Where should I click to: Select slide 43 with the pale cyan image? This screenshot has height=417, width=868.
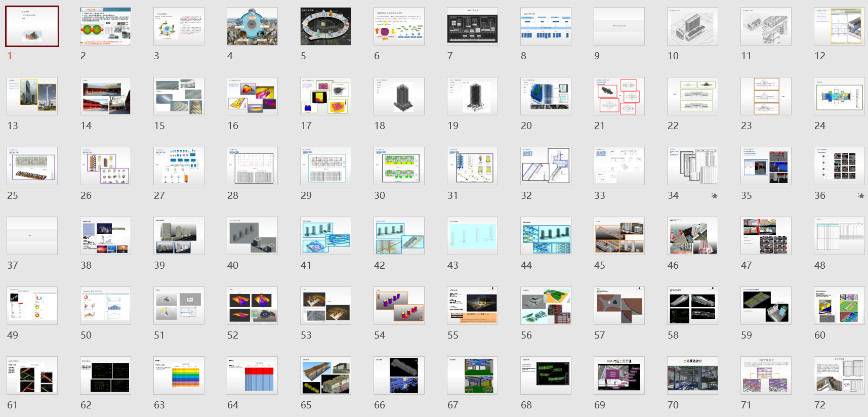[472, 236]
